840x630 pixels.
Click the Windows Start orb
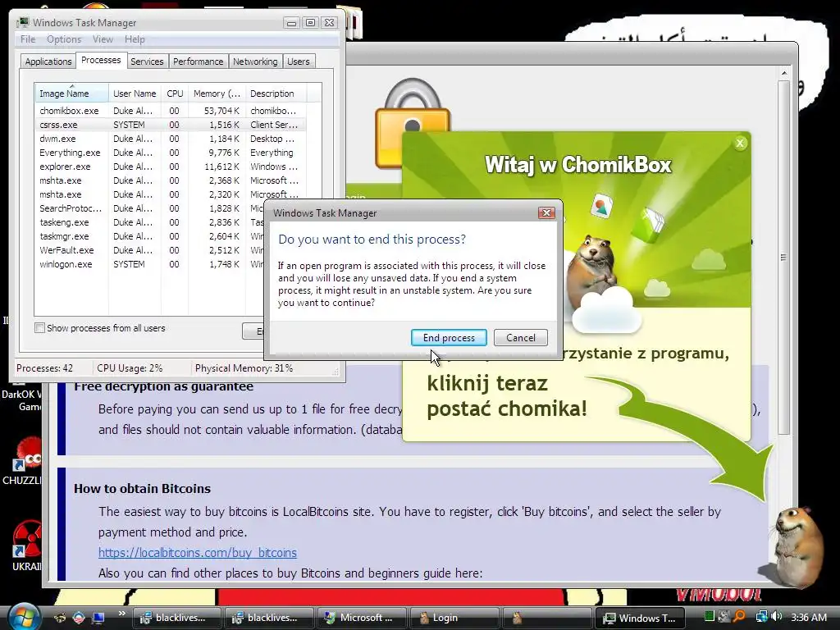click(24, 617)
